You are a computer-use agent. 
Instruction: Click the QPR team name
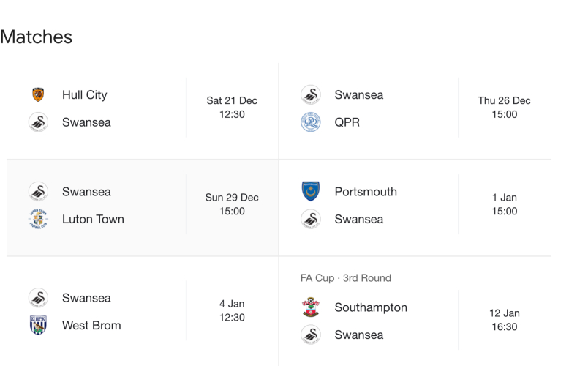(347, 122)
